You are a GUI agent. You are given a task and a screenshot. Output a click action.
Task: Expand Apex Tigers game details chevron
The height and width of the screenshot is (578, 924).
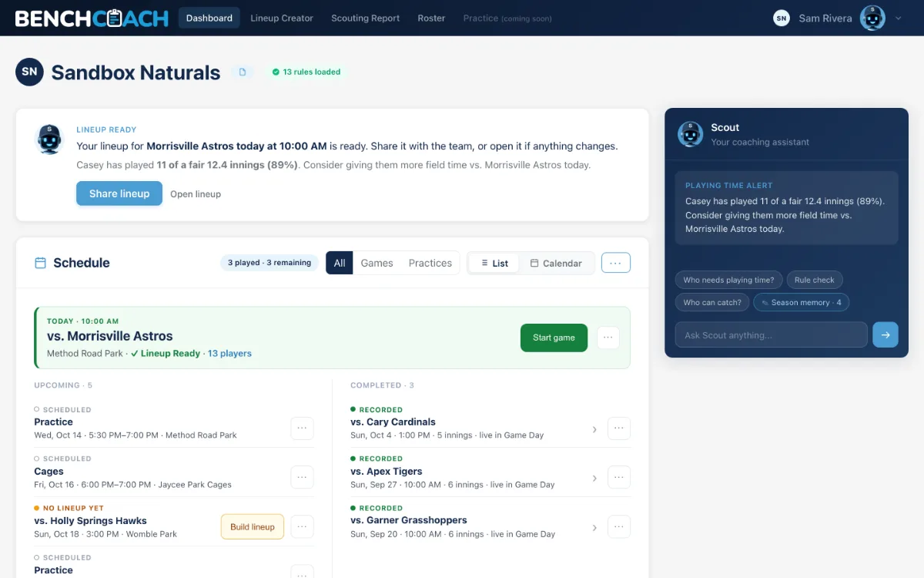click(x=594, y=479)
